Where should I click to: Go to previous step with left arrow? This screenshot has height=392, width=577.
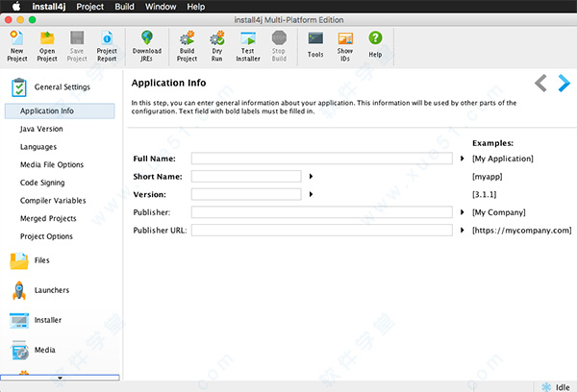pyautogui.click(x=540, y=83)
